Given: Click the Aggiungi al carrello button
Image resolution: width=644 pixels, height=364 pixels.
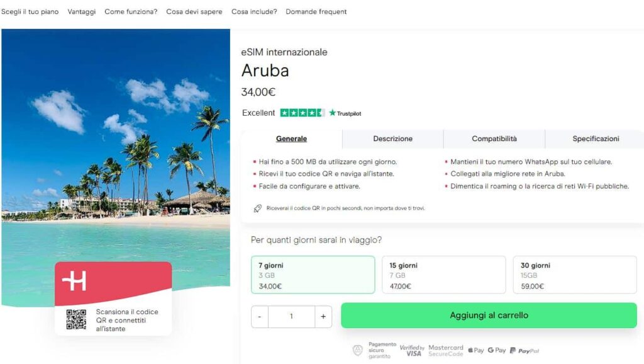Looking at the screenshot, I should click(x=489, y=315).
